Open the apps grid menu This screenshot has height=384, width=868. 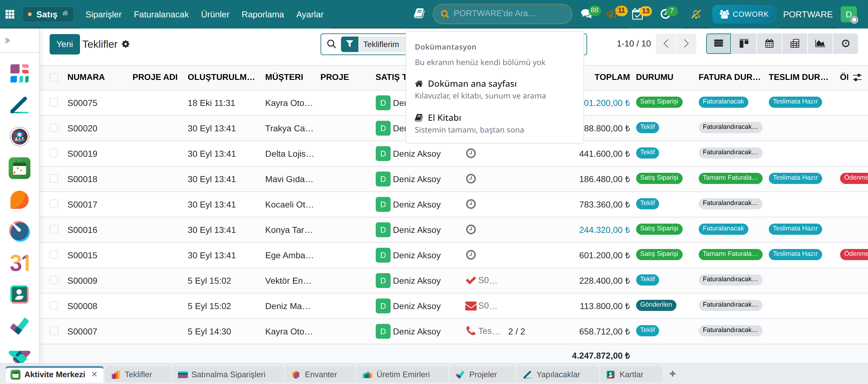pyautogui.click(x=10, y=14)
